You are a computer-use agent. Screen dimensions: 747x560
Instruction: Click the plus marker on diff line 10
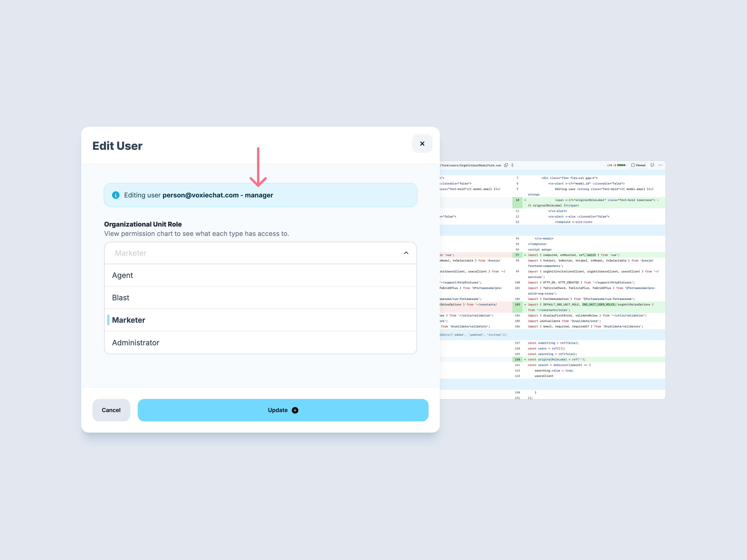525,200
